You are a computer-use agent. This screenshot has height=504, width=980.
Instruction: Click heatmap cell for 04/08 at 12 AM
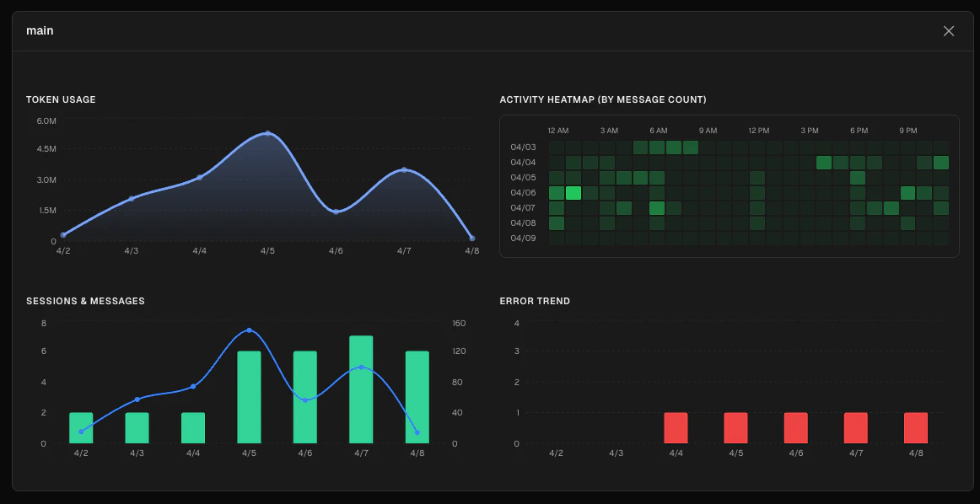click(x=557, y=223)
